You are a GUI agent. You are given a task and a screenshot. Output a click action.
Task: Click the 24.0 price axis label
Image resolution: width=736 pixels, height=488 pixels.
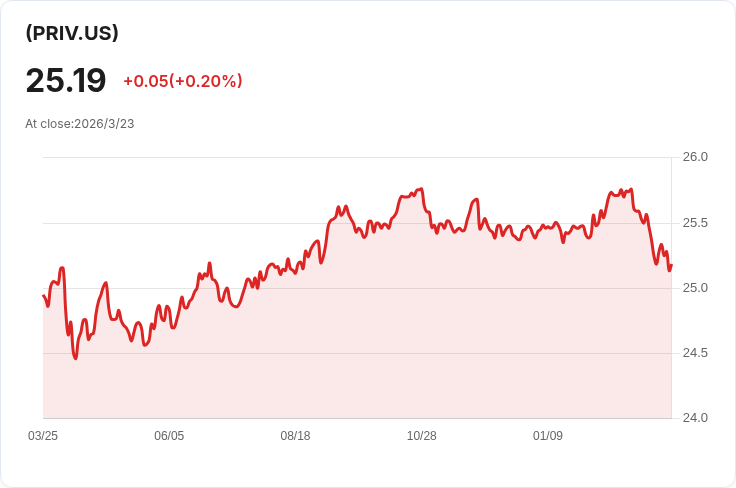click(x=695, y=418)
